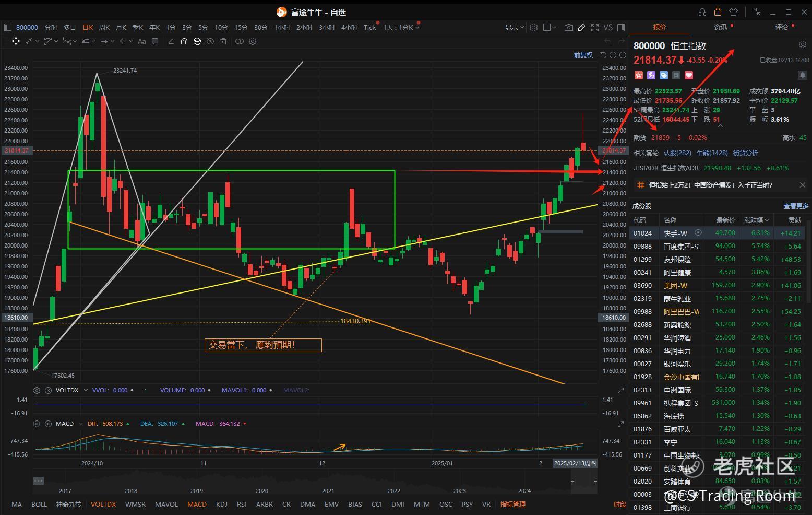
Task: Open customer service headset icon
Action: coord(702,12)
